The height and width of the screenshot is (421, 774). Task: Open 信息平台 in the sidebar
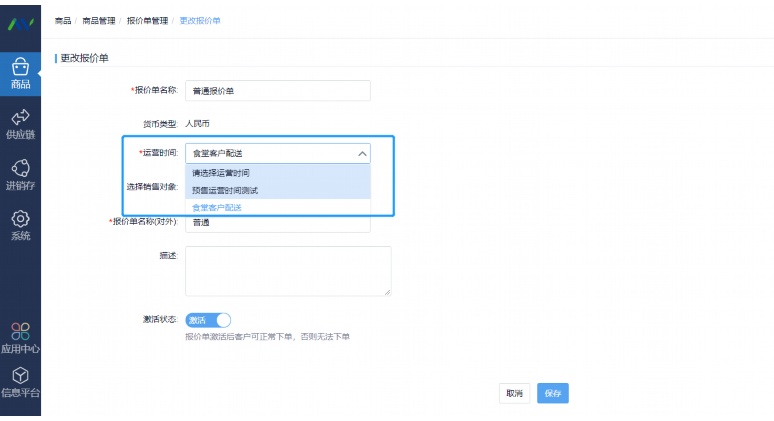click(x=20, y=383)
